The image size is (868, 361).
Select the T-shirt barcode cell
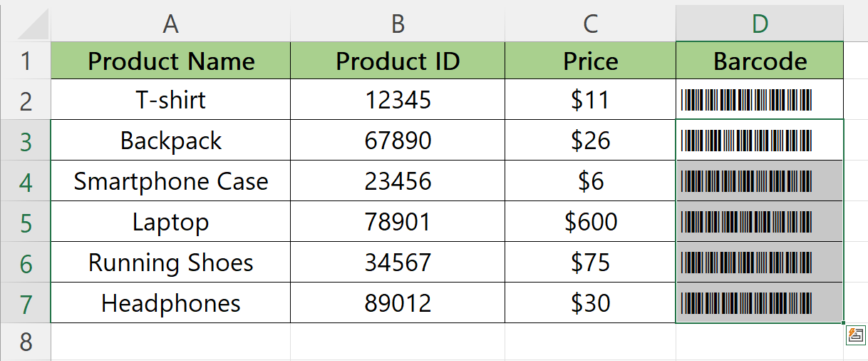[760, 99]
